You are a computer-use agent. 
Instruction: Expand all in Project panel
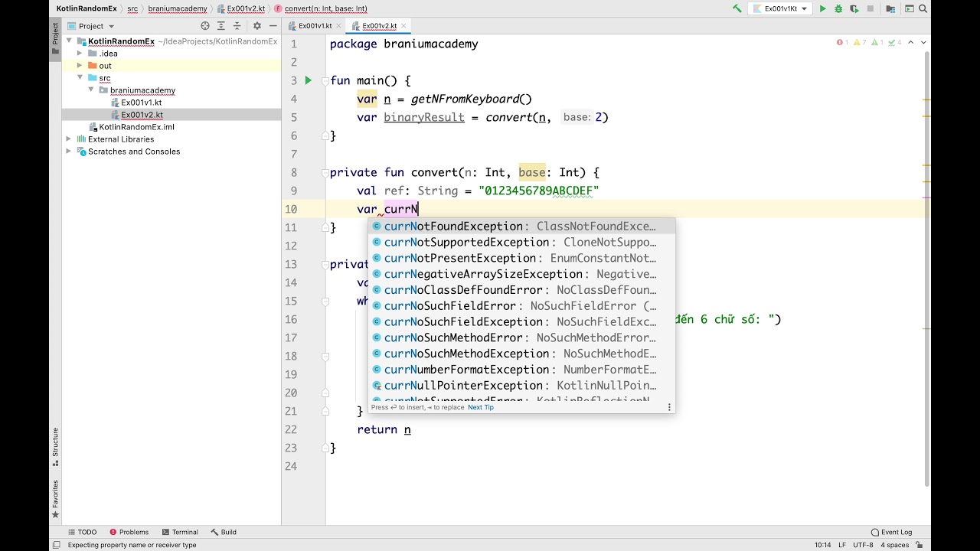221,25
